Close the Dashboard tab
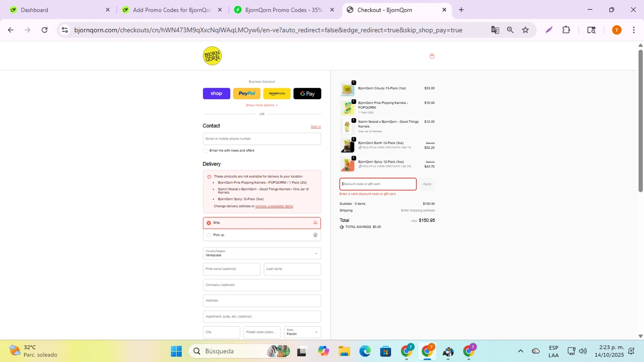Image resolution: width=644 pixels, height=362 pixels. tap(108, 10)
